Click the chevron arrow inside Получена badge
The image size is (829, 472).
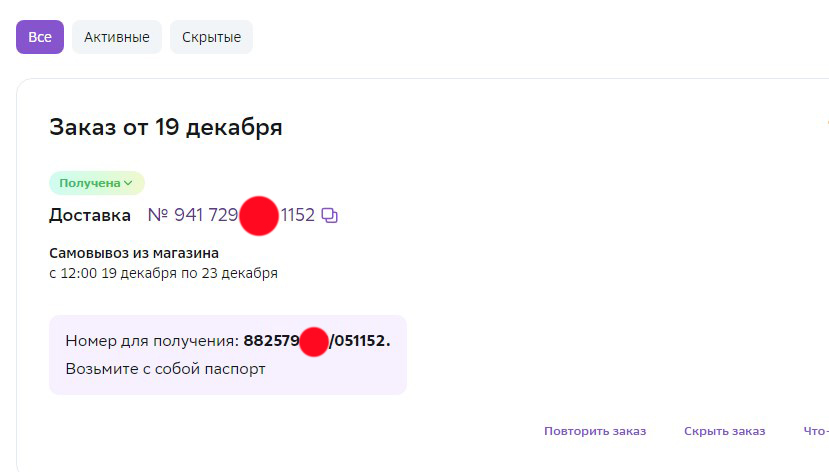[128, 183]
